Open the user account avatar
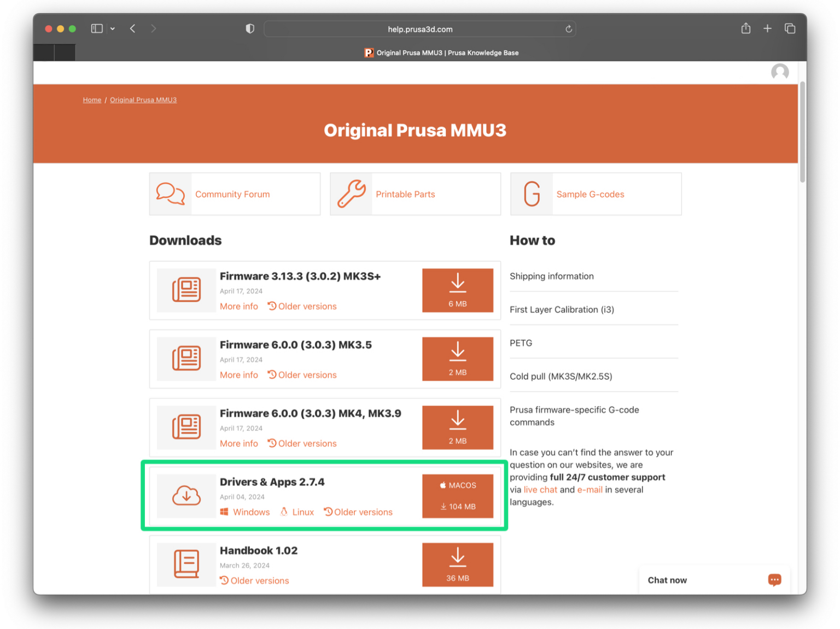The height and width of the screenshot is (629, 840). [780, 72]
